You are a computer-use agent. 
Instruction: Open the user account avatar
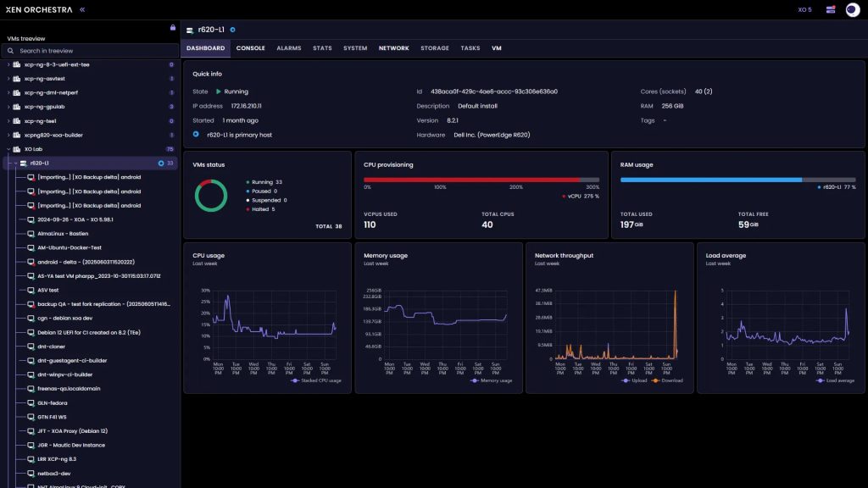click(x=853, y=10)
